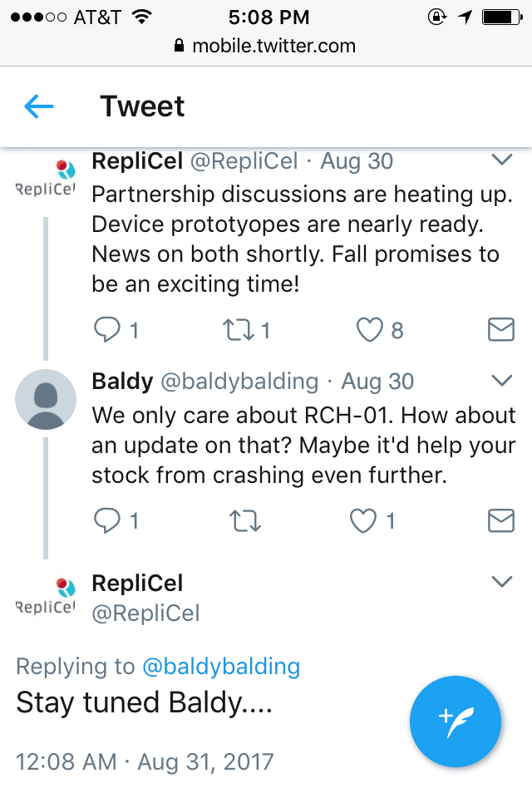Image resolution: width=532 pixels, height=798 pixels.
Task: Like RepliCel's partnership discussions tweet
Action: pyautogui.click(x=369, y=331)
